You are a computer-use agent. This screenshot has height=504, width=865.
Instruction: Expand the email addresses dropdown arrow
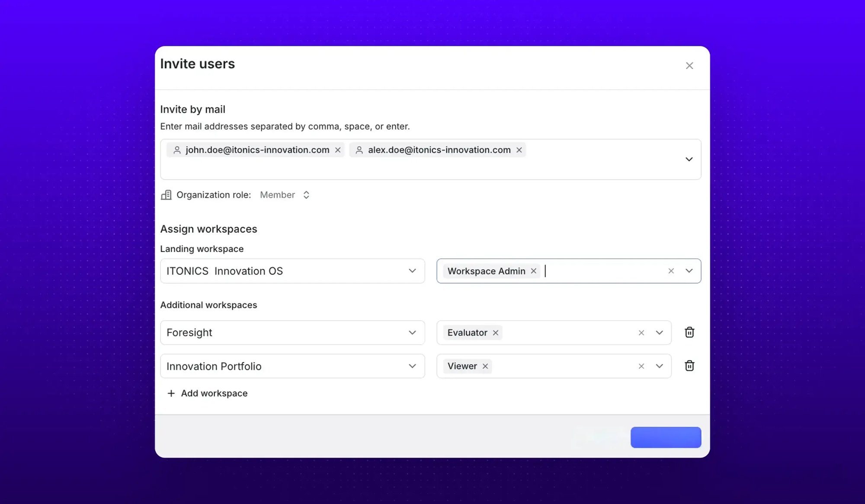click(x=689, y=159)
